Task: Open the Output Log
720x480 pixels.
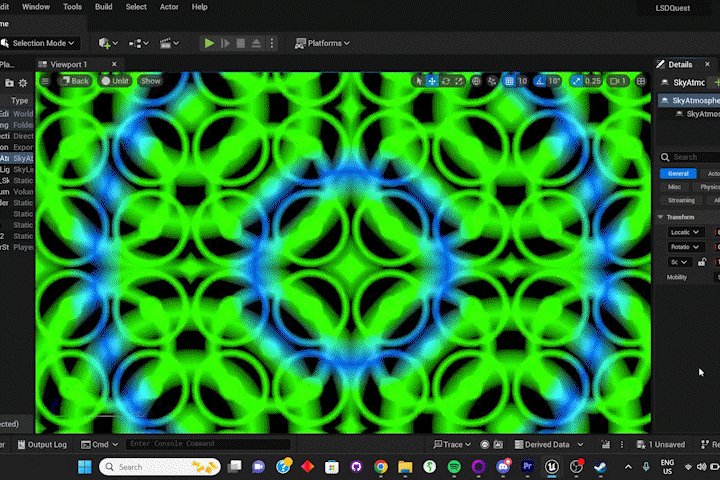Action: click(42, 444)
